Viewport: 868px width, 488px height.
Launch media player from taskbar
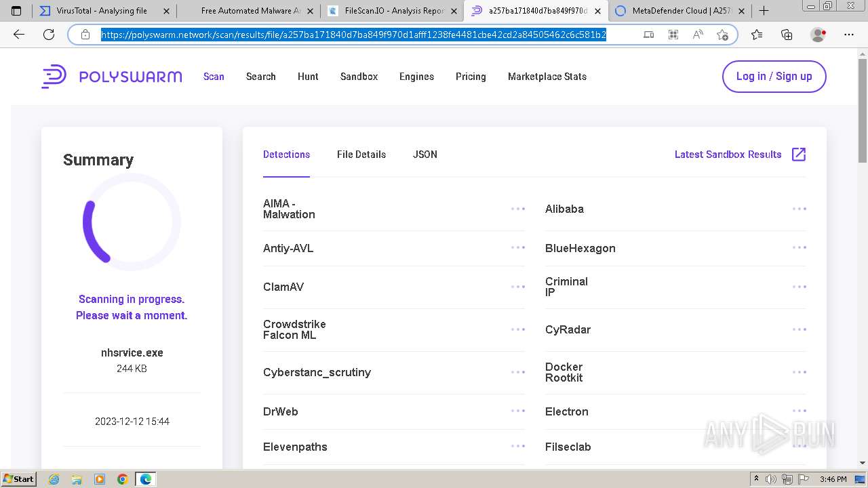(100, 479)
